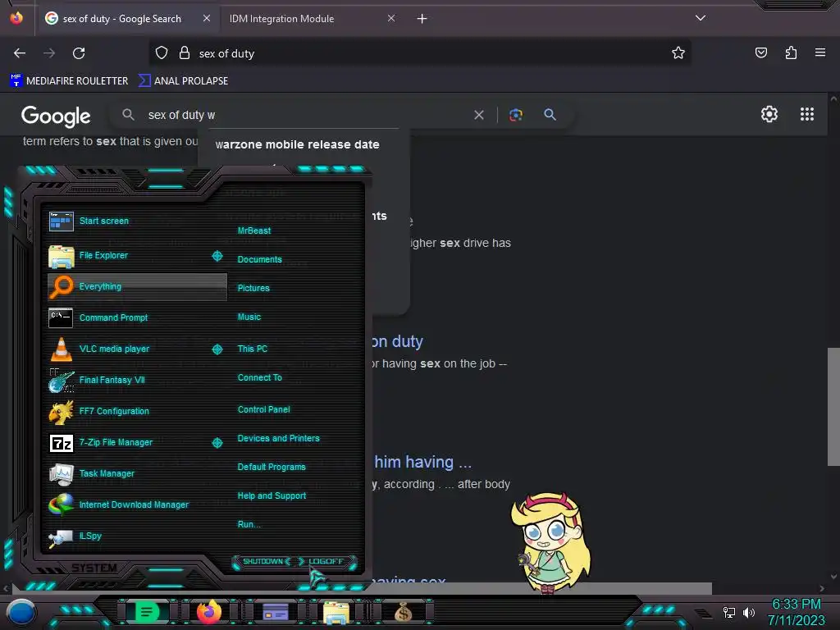Open Default Programs

click(x=271, y=467)
